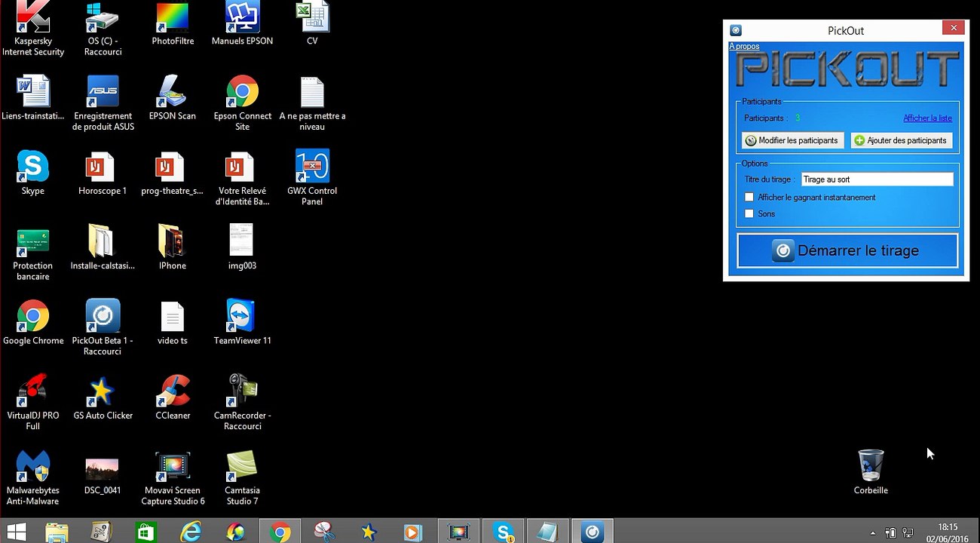Image resolution: width=980 pixels, height=543 pixels.
Task: Open the 'A propos' menu in PickOut
Action: 744,47
